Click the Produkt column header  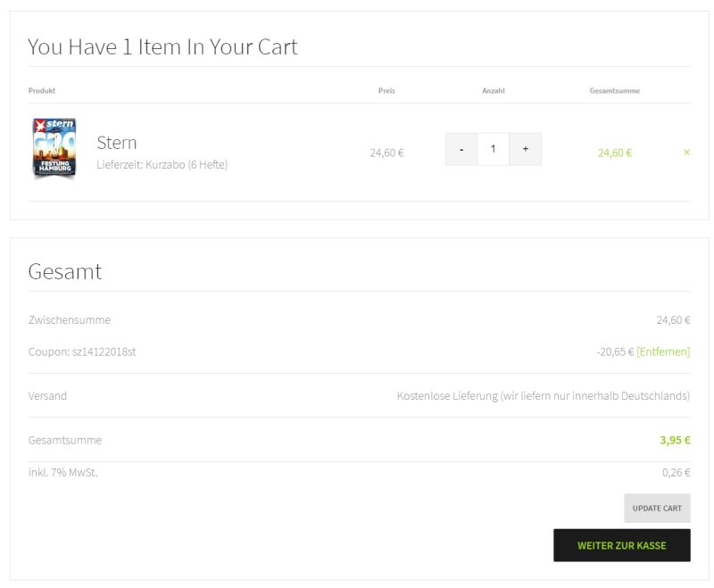pyautogui.click(x=42, y=91)
